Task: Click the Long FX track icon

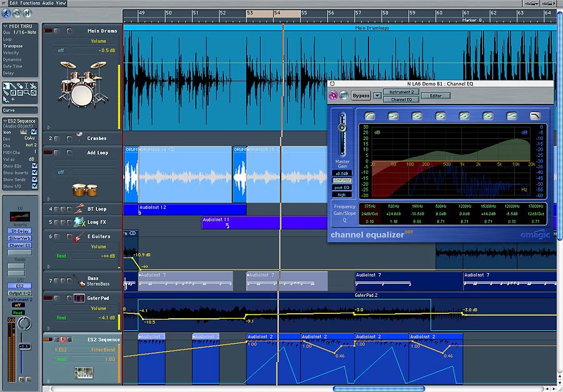Action: pyautogui.click(x=79, y=222)
